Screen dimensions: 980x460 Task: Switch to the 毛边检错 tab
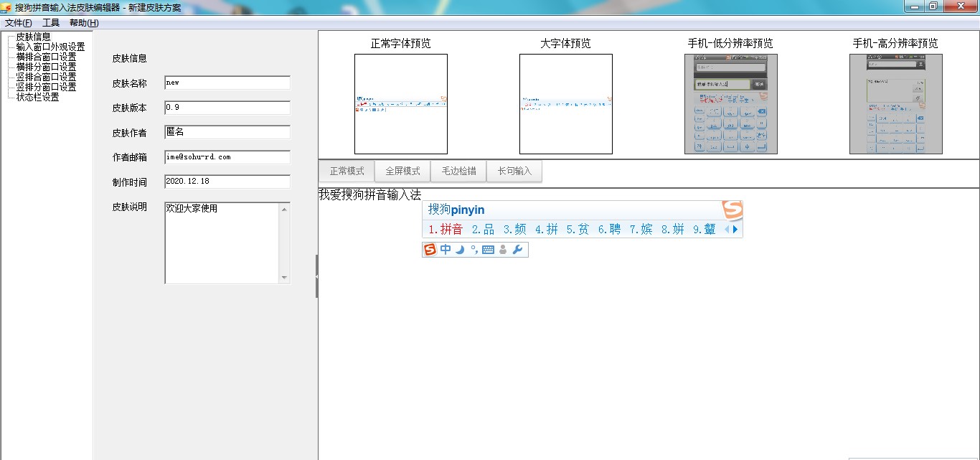[x=458, y=172]
